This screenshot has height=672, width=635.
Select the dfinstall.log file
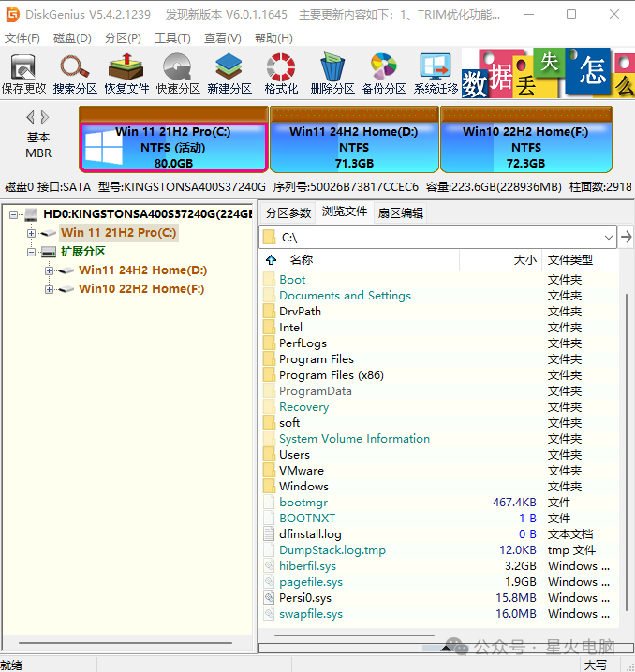[x=310, y=534]
